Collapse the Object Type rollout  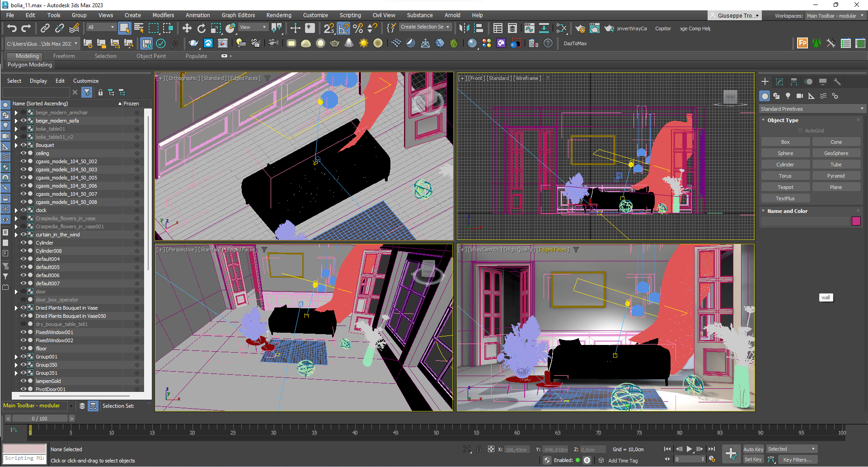click(783, 120)
